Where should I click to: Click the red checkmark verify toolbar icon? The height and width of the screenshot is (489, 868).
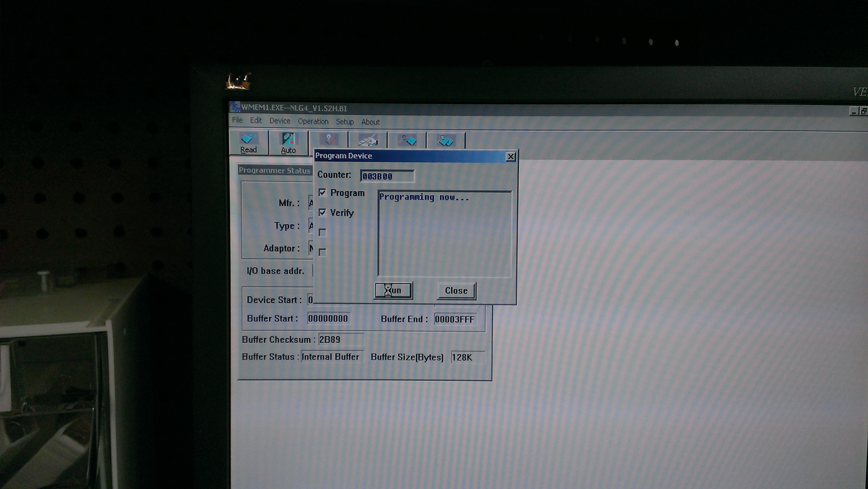[x=329, y=140]
